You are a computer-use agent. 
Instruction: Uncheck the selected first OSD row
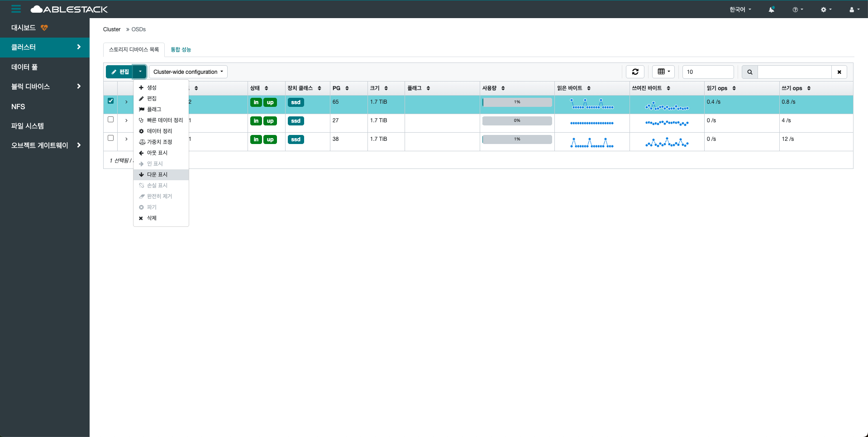point(110,101)
